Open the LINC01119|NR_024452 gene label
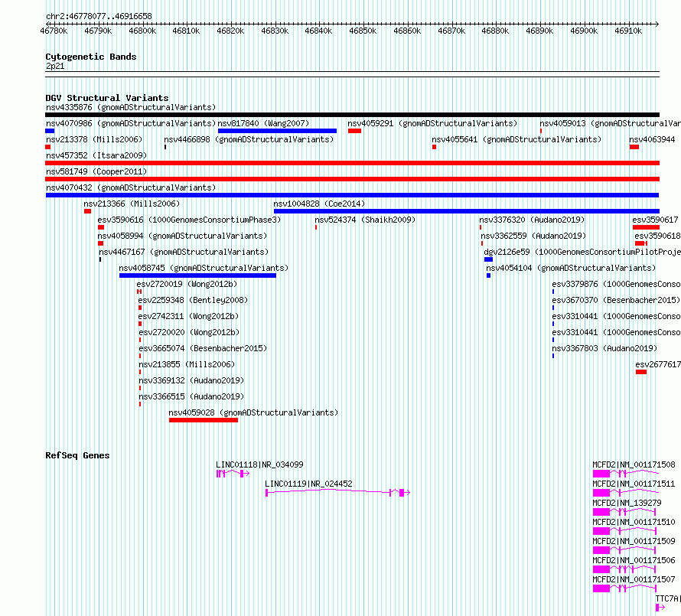Image resolution: width=681 pixels, height=616 pixels. pos(309,484)
